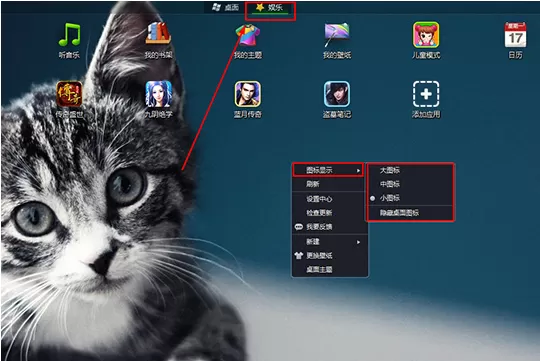Click 我要反馈 feedback menu entry
Viewport: 540px width, 361px height.
click(328, 227)
